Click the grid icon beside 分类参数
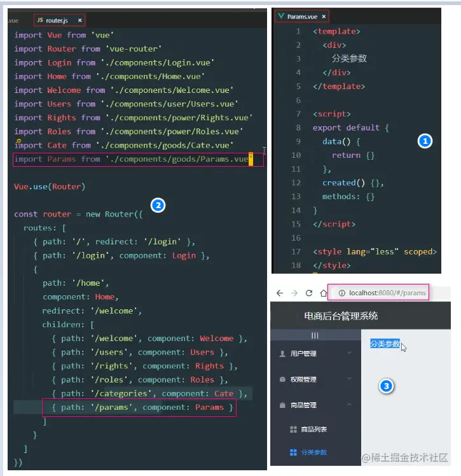461x476 pixels. click(293, 452)
